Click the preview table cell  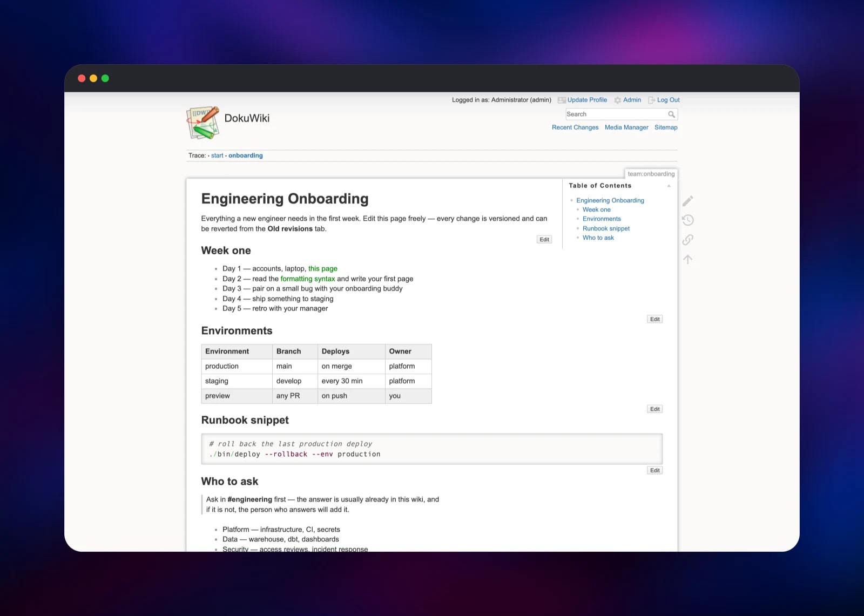(x=237, y=396)
